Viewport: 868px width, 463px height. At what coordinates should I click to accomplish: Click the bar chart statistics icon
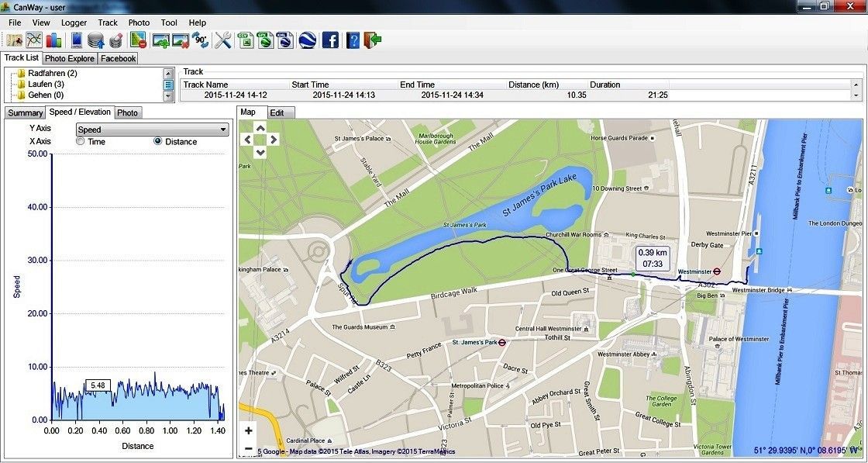click(x=54, y=40)
